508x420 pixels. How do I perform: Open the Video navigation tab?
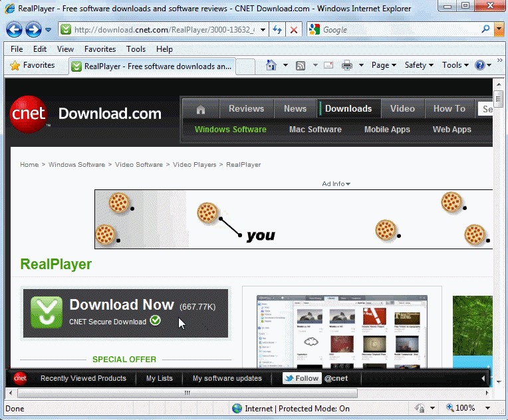tap(402, 109)
